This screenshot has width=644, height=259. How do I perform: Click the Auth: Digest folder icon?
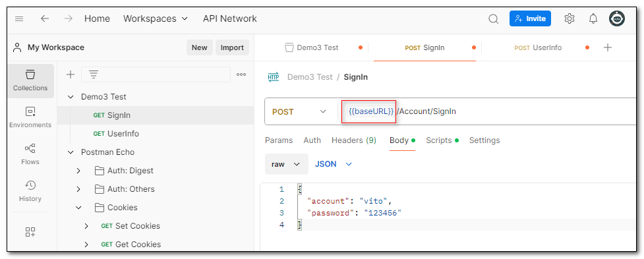(x=99, y=170)
